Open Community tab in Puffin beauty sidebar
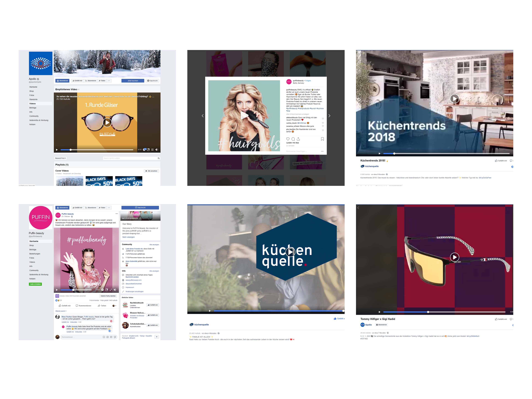This screenshot has height=399, width=532. pyautogui.click(x=34, y=270)
